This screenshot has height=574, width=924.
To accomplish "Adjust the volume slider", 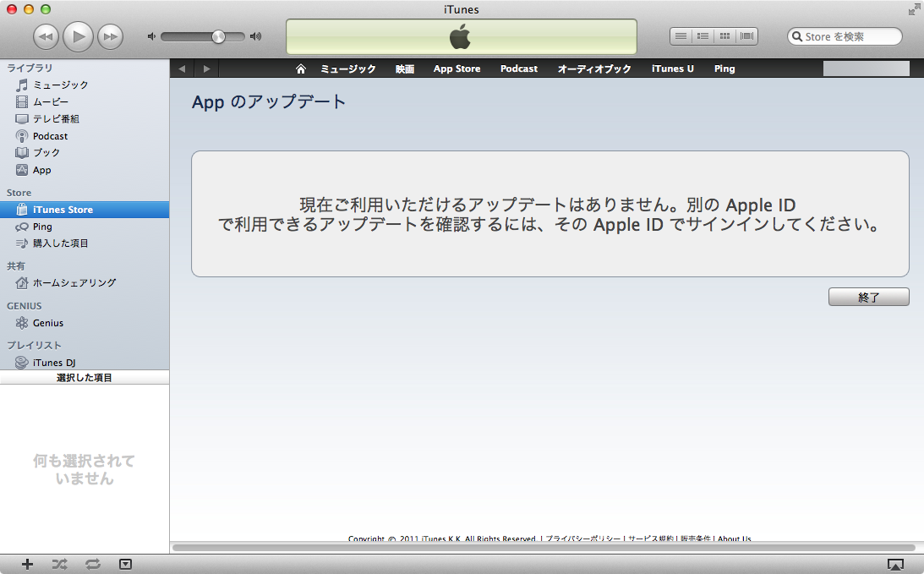I will [x=218, y=36].
